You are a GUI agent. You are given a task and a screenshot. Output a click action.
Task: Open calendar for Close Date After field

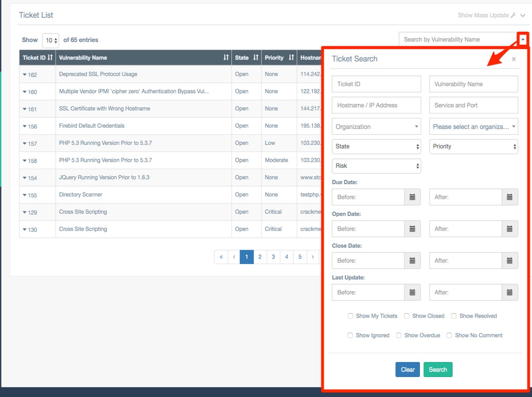(x=509, y=260)
